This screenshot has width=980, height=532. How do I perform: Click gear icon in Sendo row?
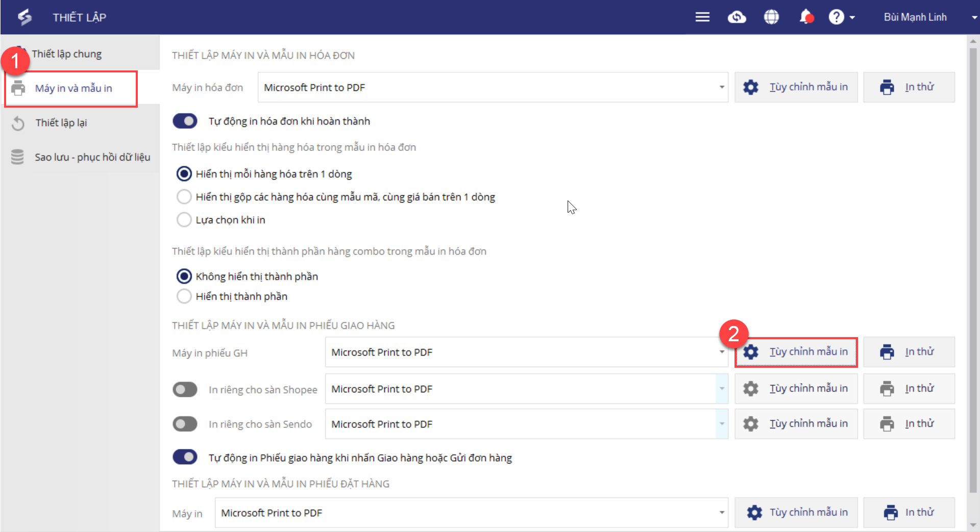click(751, 424)
